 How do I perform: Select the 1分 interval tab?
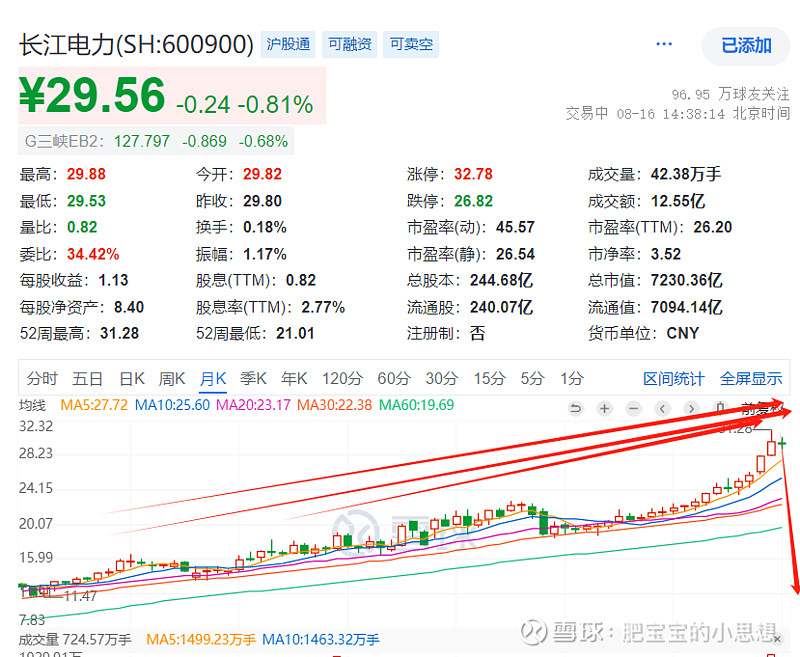click(571, 379)
